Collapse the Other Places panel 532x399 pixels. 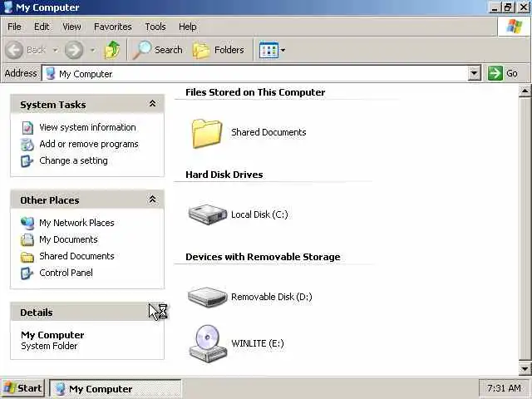(153, 199)
